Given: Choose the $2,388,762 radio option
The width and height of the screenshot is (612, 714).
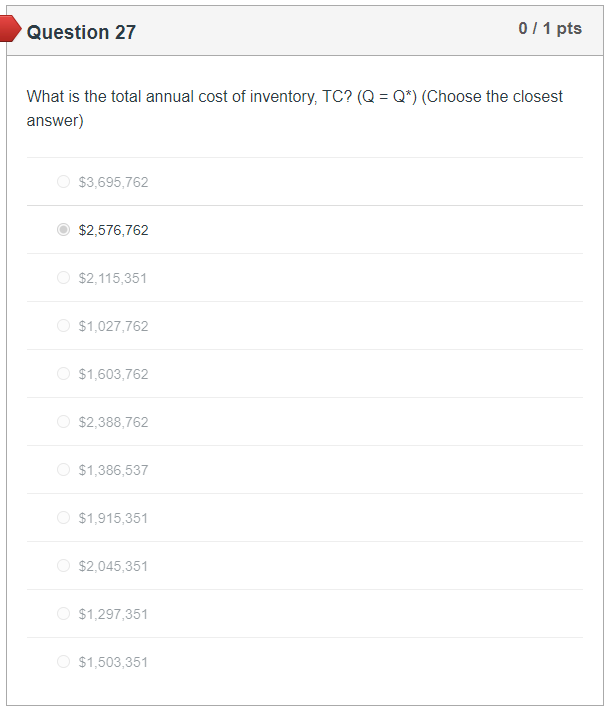Looking at the screenshot, I should (x=64, y=422).
